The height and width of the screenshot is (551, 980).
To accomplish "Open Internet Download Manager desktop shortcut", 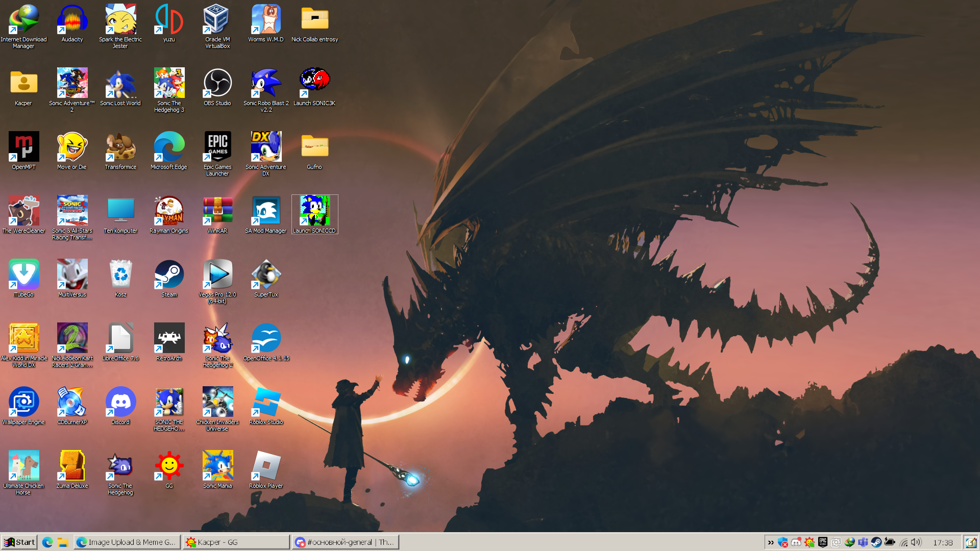I will (x=23, y=27).
